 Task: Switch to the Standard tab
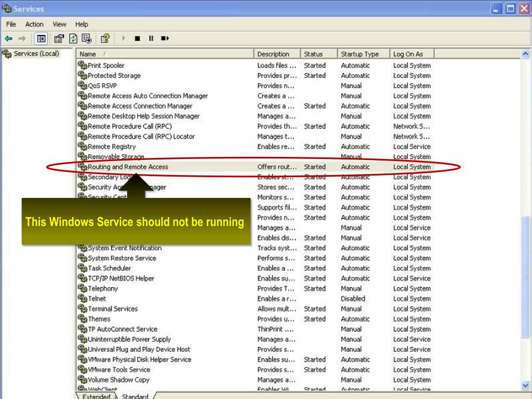(135, 396)
